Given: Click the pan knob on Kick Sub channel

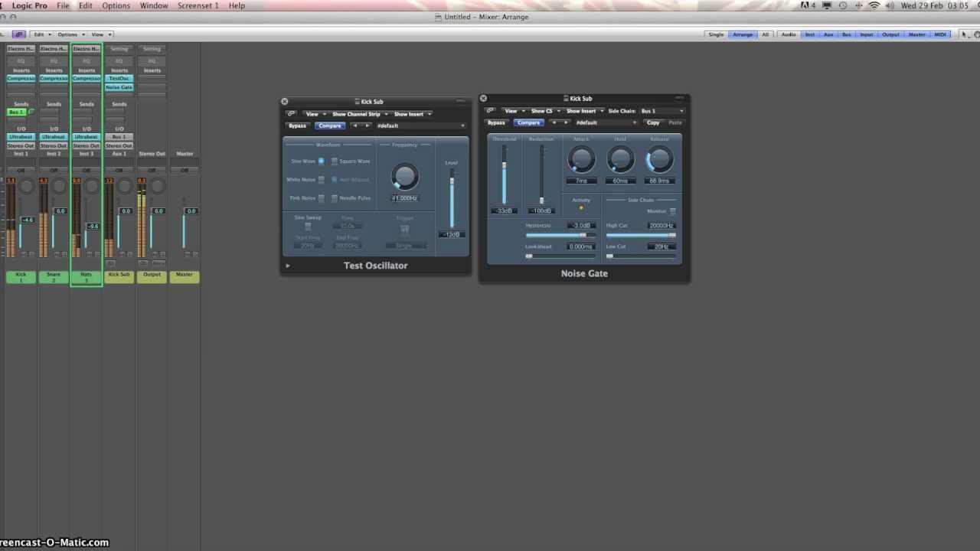Looking at the screenshot, I should [126, 187].
